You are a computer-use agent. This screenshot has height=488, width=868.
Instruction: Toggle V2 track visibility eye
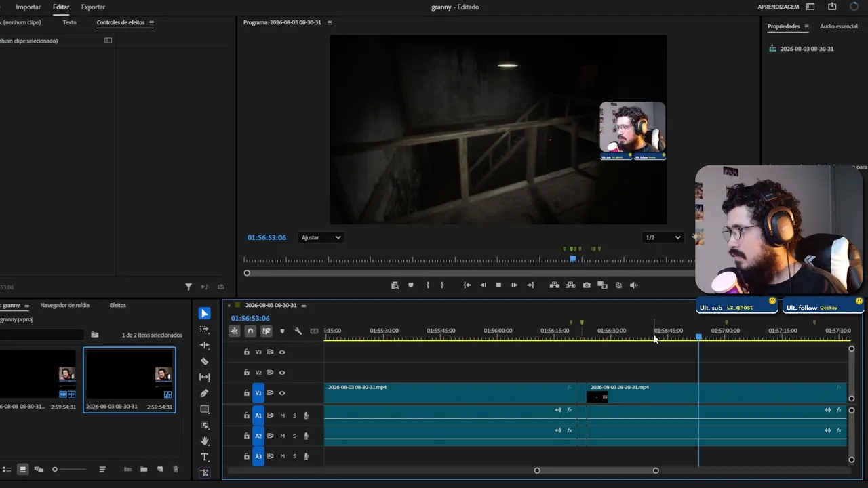282,373
